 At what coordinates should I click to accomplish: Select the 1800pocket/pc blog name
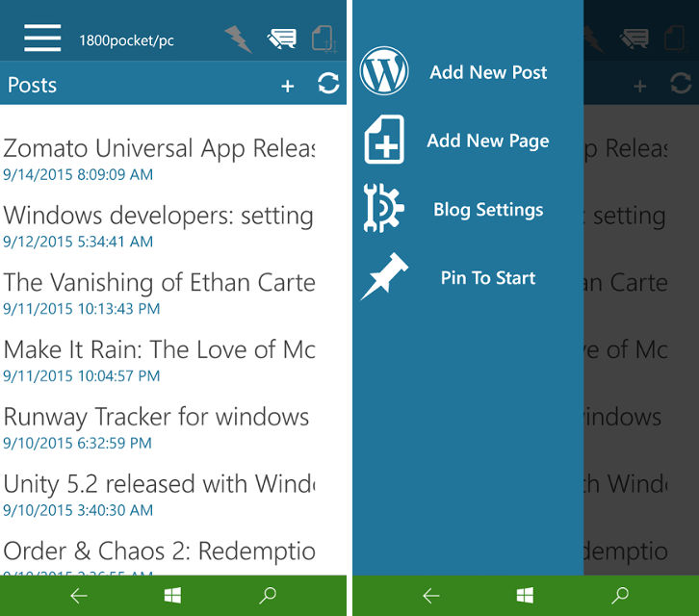pyautogui.click(x=126, y=41)
